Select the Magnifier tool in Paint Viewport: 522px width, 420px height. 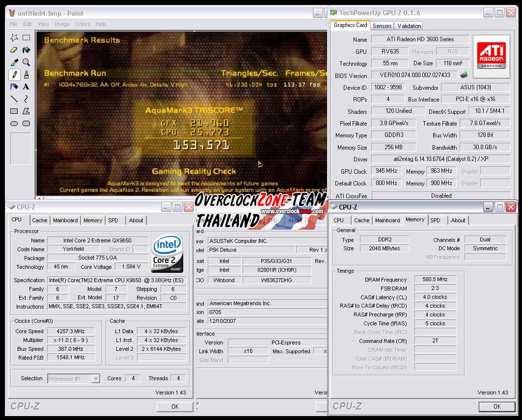pyautogui.click(x=27, y=62)
